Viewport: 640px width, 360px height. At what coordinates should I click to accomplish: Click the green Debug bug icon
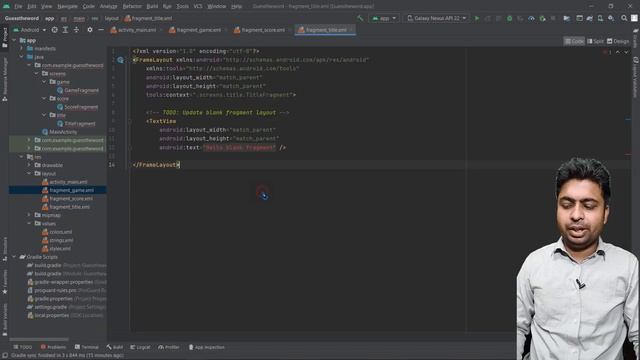pyautogui.click(x=509, y=18)
